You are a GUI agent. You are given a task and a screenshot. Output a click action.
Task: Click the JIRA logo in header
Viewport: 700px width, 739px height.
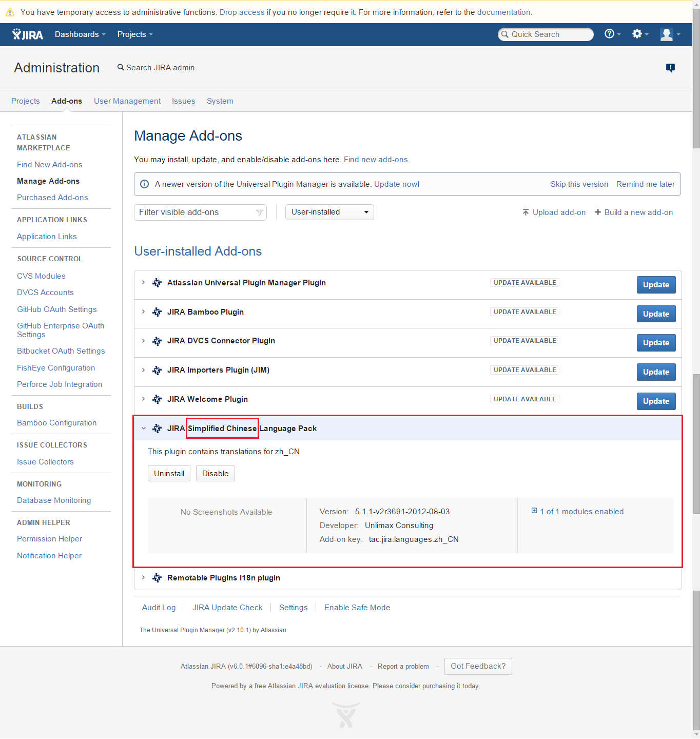pos(28,34)
